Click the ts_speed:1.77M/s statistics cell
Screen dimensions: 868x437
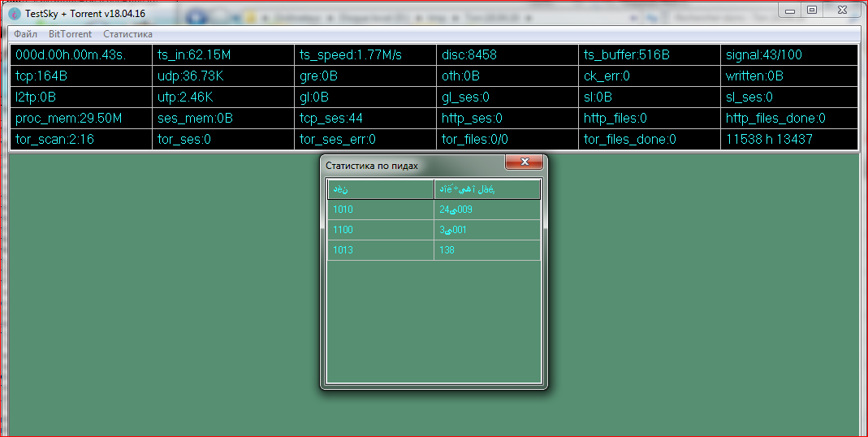[x=365, y=55]
